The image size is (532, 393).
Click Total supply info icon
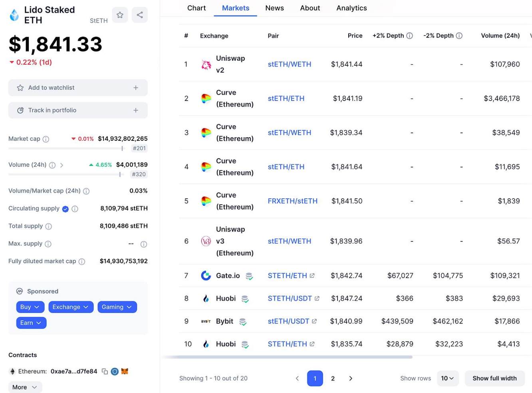49,226
